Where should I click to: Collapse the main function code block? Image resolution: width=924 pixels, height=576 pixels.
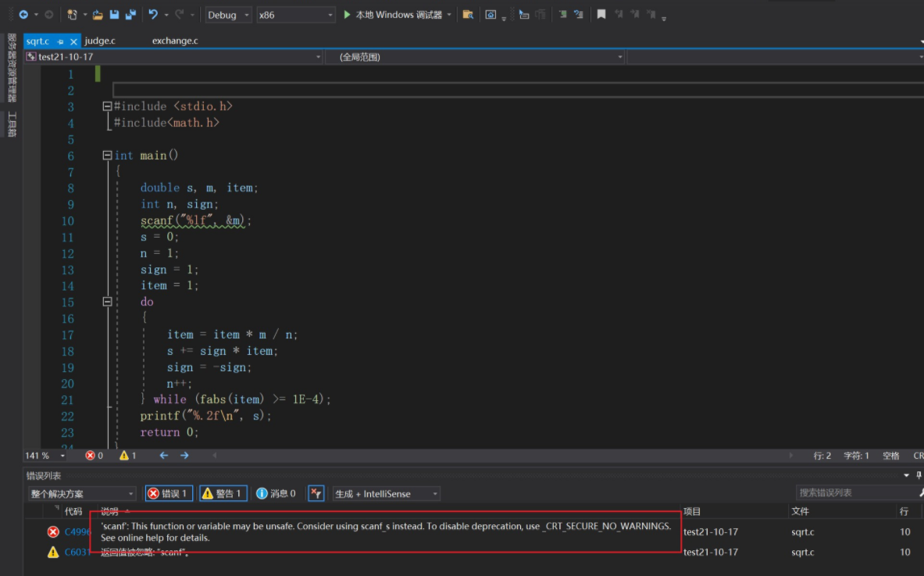point(107,156)
